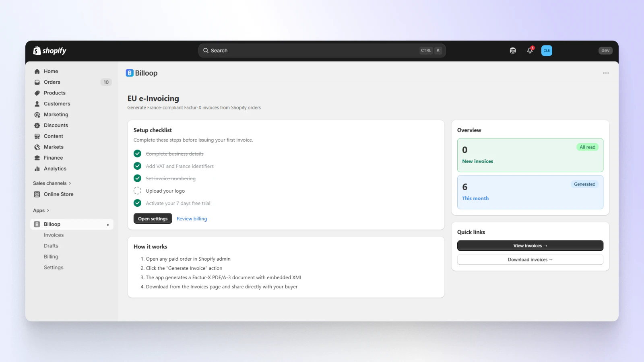Click the EU e-Invoicing heading

tap(153, 99)
